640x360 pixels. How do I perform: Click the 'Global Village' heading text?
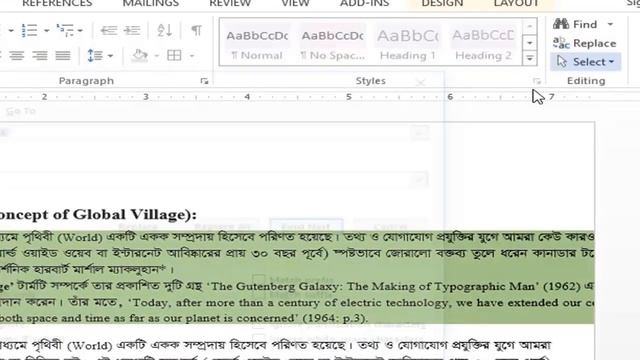129,215
